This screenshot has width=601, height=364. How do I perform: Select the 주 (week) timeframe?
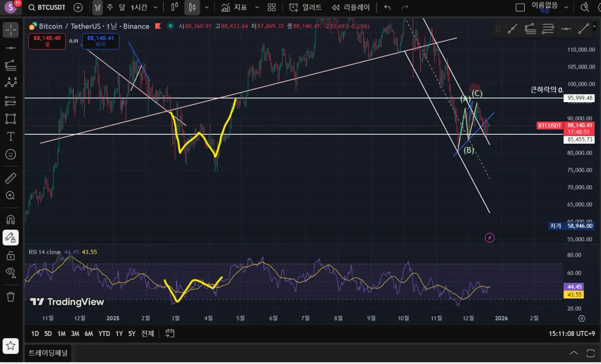tap(110, 8)
